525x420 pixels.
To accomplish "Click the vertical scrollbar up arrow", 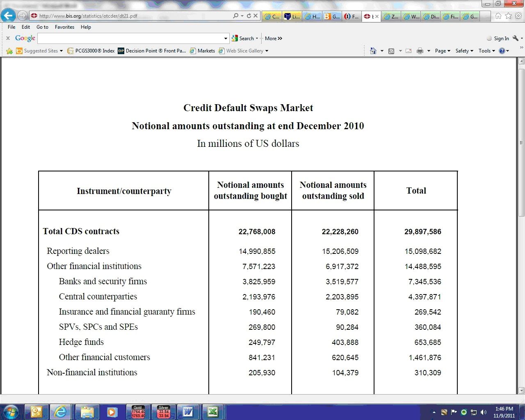I will click(x=521, y=61).
